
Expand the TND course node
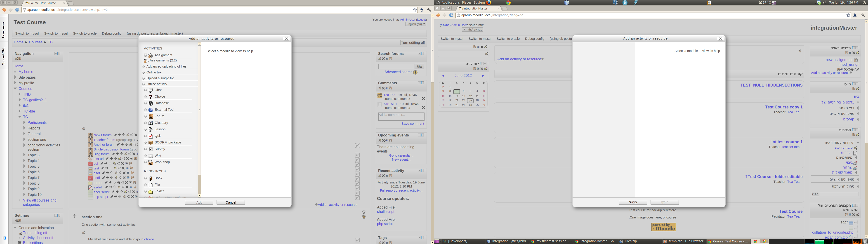[20, 94]
